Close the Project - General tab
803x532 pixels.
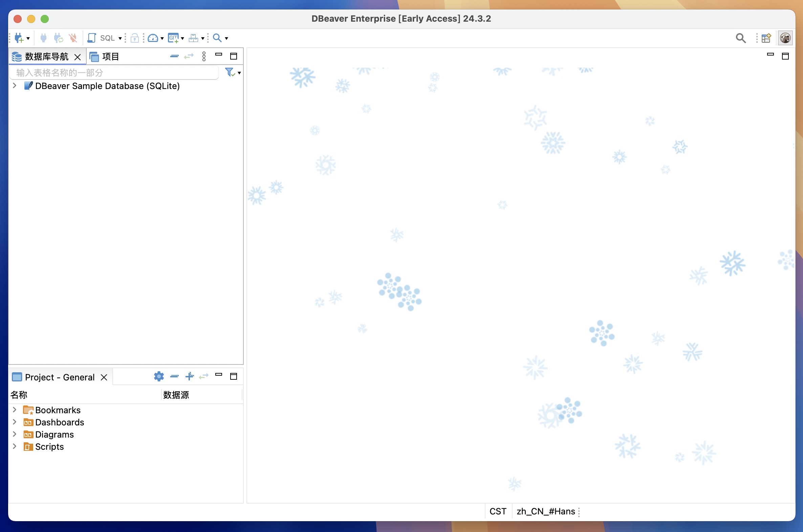[x=104, y=377]
